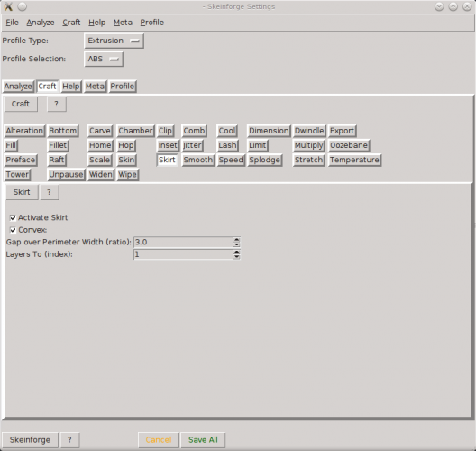Click the Gap over Perimeter Width input field

[183, 243]
